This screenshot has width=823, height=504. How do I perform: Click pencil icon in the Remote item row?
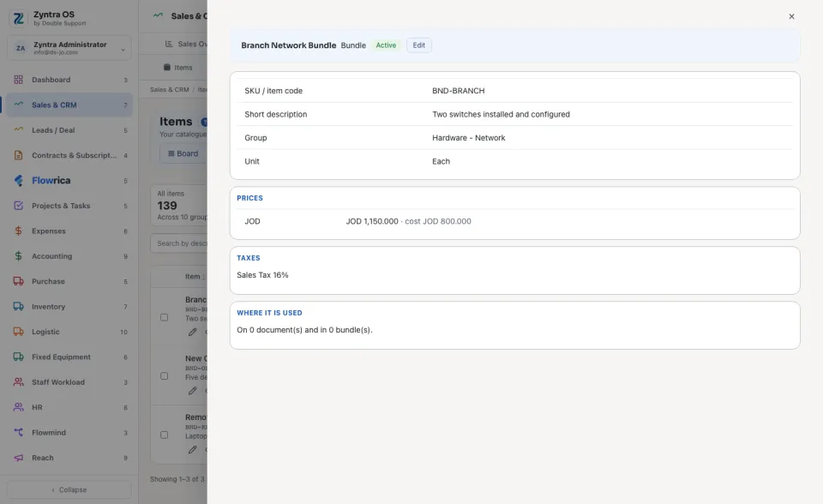193,449
